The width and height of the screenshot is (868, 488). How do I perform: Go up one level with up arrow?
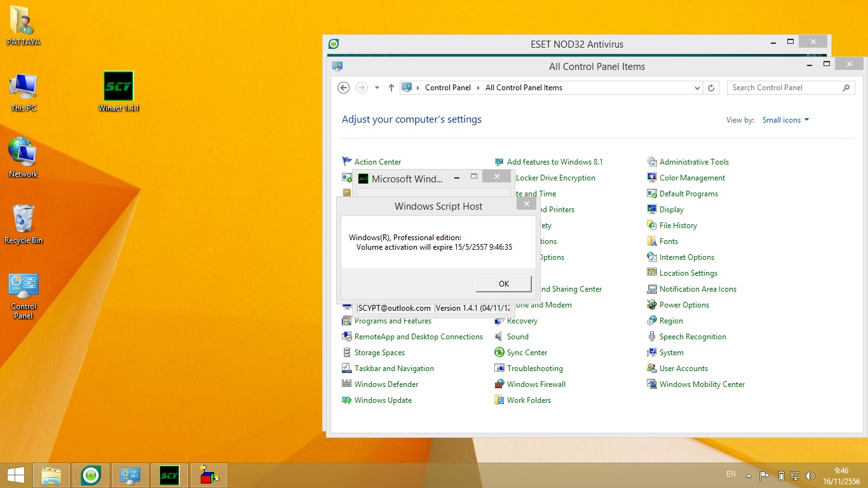391,88
